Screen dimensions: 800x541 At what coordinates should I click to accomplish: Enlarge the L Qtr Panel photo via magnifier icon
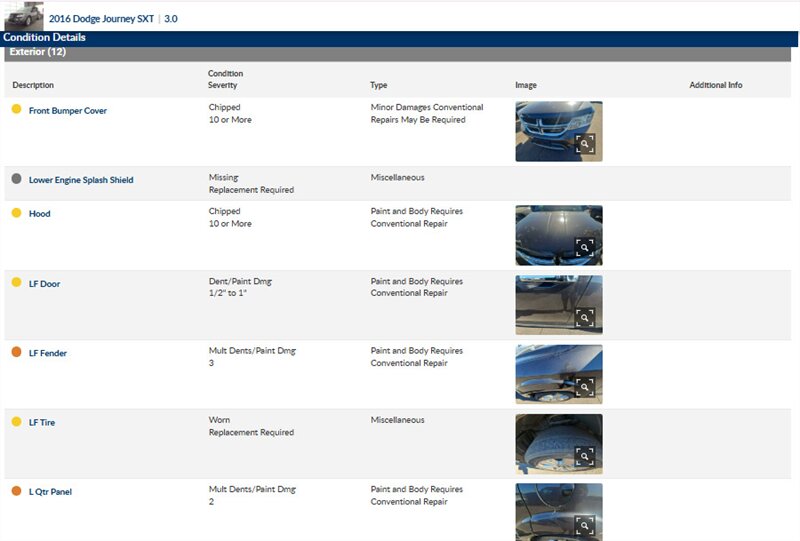(585, 525)
